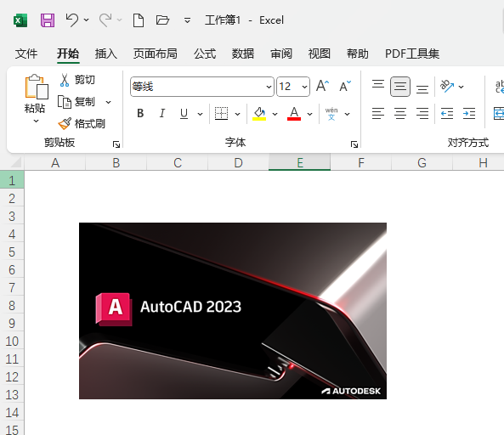Image resolution: width=504 pixels, height=435 pixels.
Task: Click the Redo arrow icon
Action: pyautogui.click(x=105, y=20)
